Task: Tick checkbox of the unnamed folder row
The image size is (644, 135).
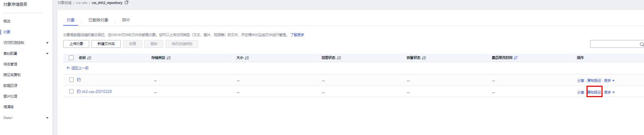Action: point(71,80)
